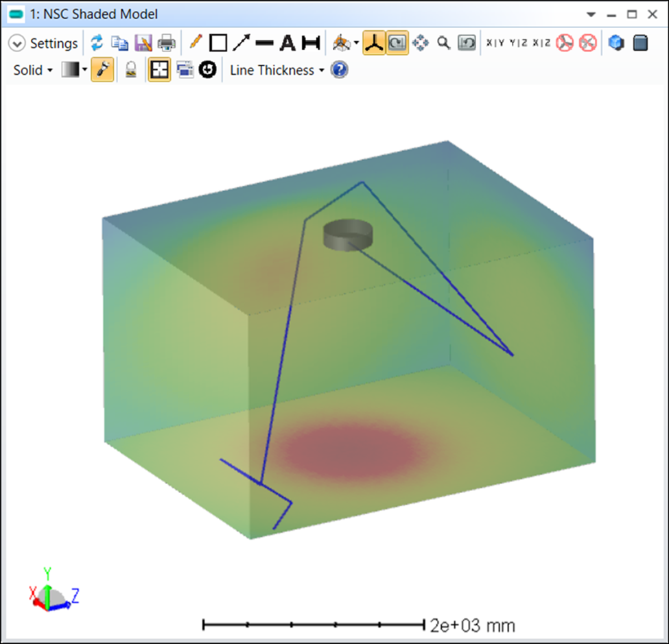Toggle the highlighted eyedropper button
Screen dimensions: 669x644
pos(102,70)
